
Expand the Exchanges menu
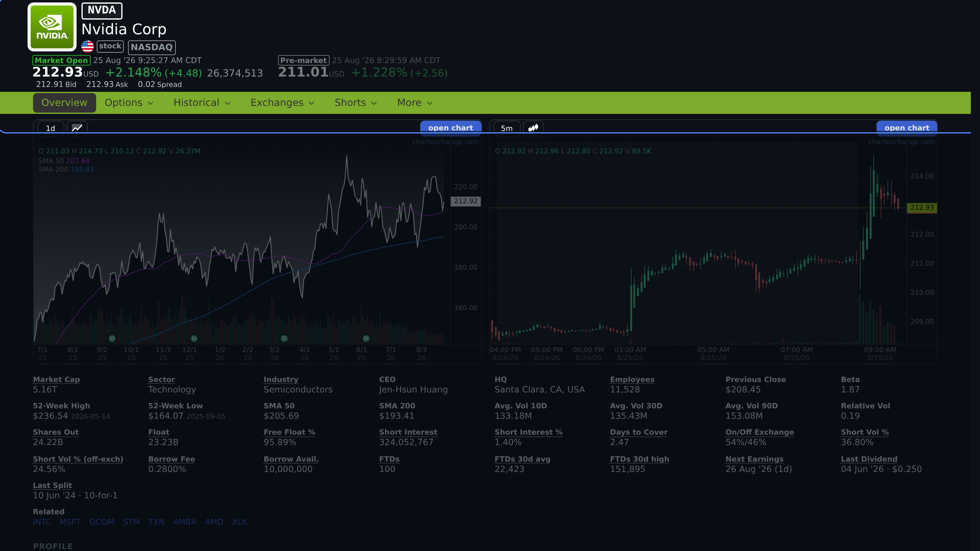(x=282, y=103)
